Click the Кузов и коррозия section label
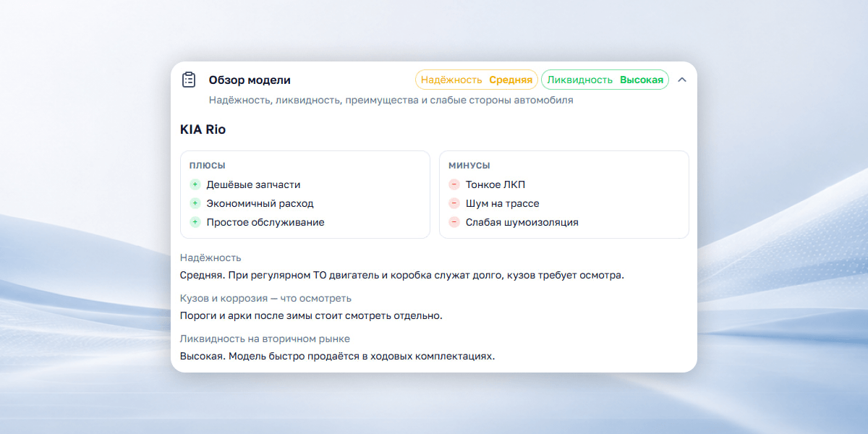The width and height of the screenshot is (868, 434). (x=265, y=298)
